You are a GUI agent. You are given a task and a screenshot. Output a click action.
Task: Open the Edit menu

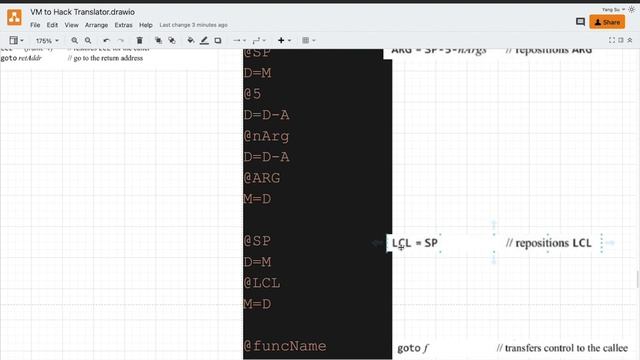(52, 25)
